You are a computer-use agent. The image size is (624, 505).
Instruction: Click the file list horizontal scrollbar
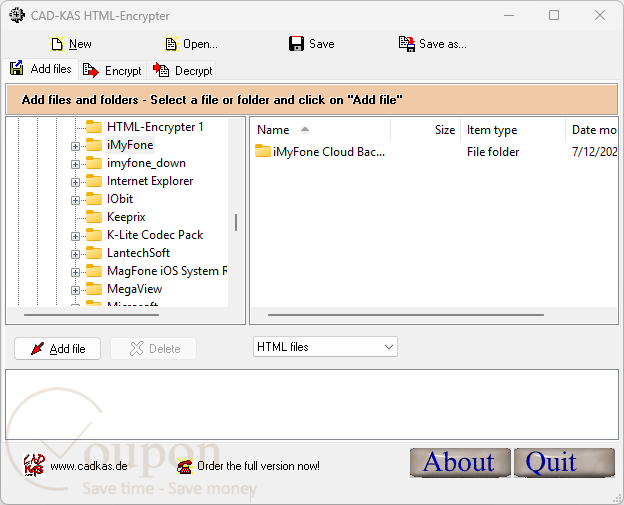tap(406, 315)
